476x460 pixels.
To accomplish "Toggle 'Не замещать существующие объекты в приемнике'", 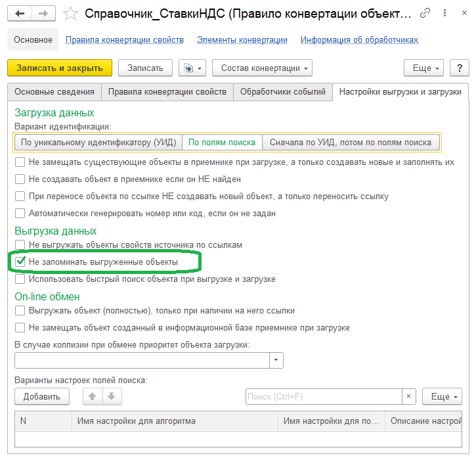I will [20, 162].
